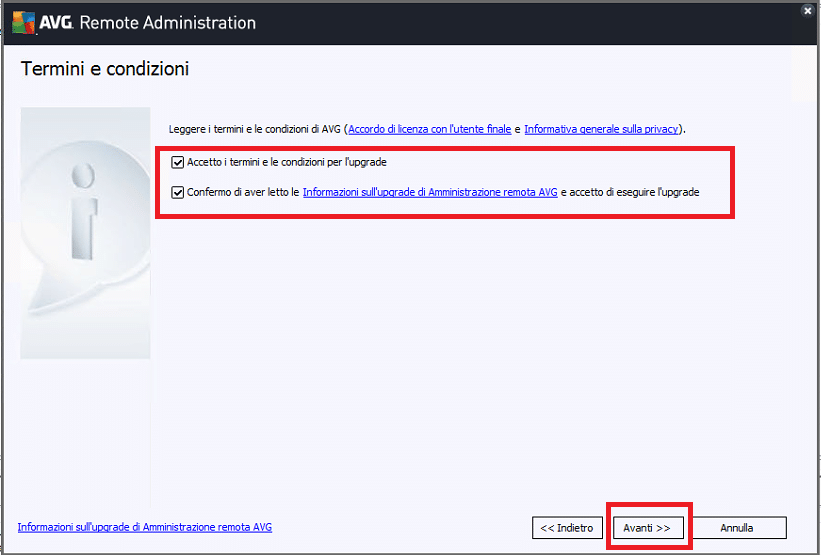Close the dialog with the X icon
Image resolution: width=821 pixels, height=555 pixels.
[808, 11]
